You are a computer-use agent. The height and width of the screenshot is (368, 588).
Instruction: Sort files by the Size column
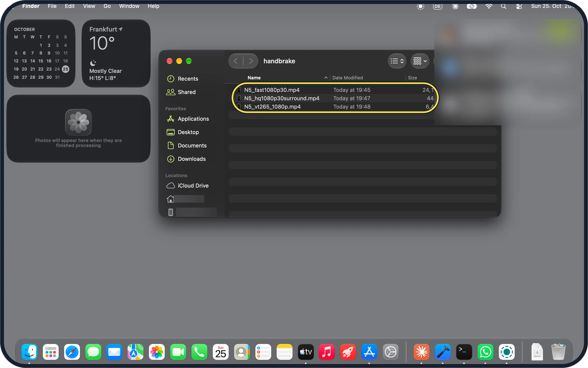click(x=412, y=78)
